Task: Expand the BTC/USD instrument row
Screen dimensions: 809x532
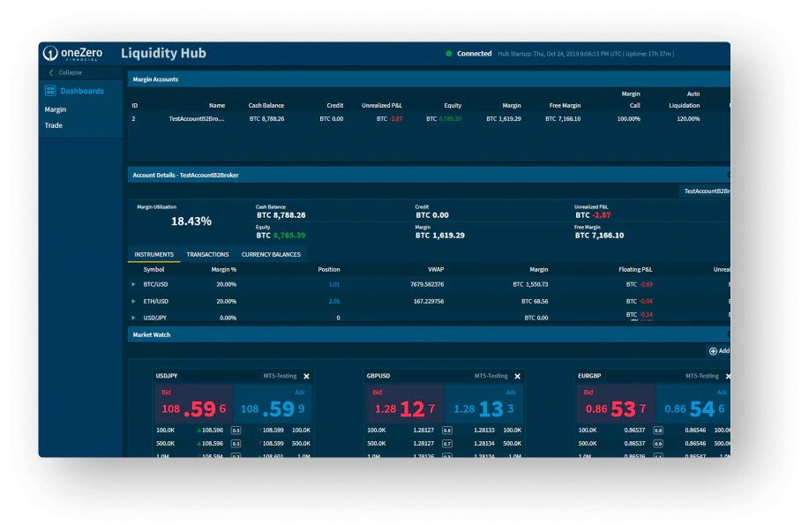Action: point(133,284)
